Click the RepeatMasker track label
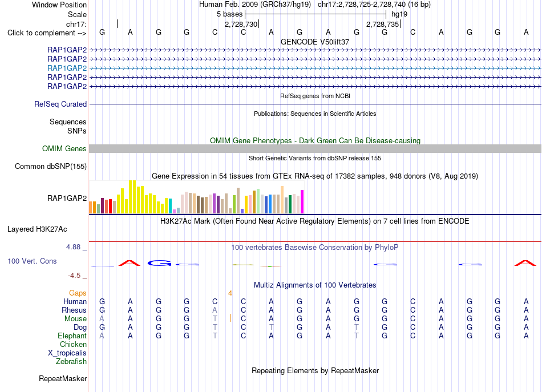This screenshot has width=542, height=392. point(63,379)
